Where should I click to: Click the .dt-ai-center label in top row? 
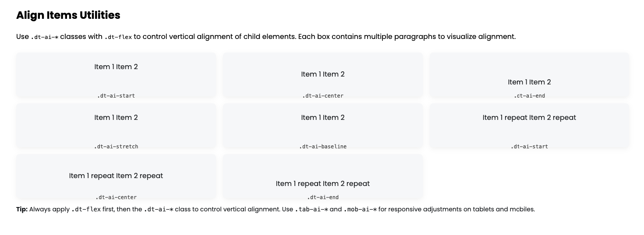(323, 95)
